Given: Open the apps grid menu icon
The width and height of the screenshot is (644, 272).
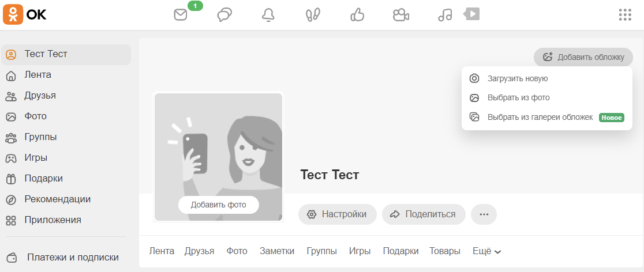Looking at the screenshot, I should click(x=625, y=15).
